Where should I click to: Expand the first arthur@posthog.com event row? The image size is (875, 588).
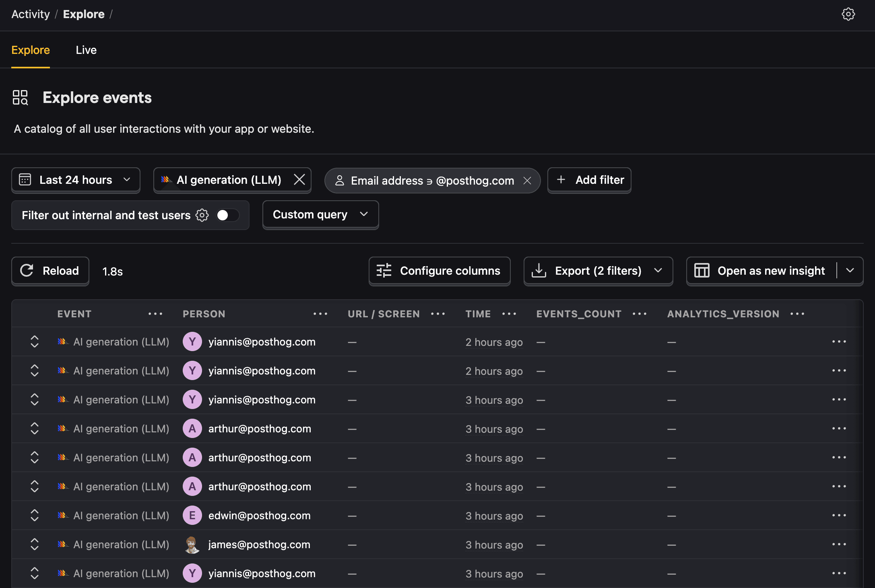[35, 428]
